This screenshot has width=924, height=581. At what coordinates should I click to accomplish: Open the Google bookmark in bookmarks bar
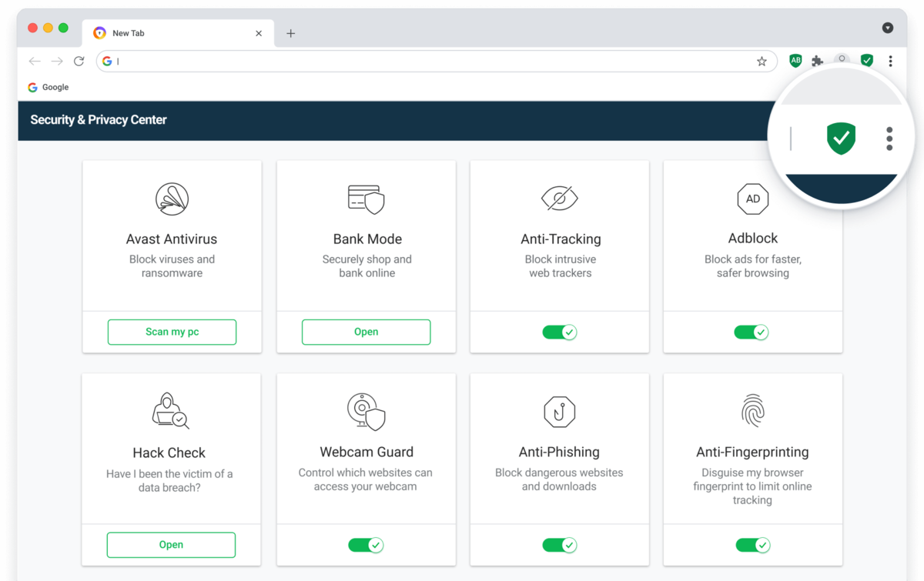point(49,87)
